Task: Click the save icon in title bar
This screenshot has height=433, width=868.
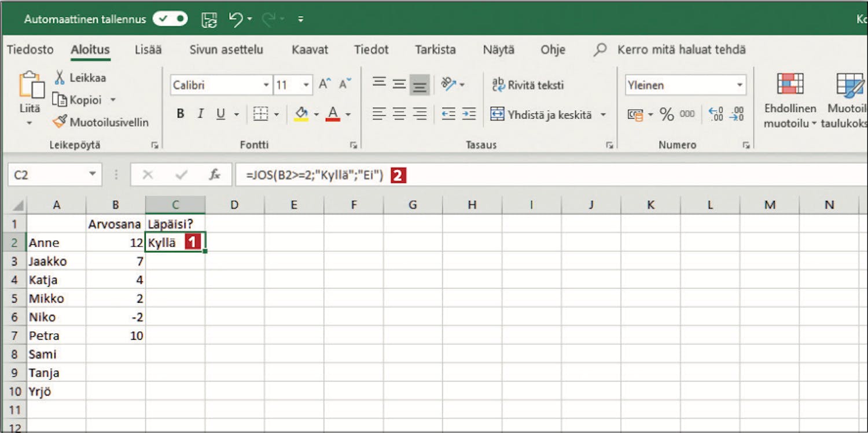Action: (209, 20)
